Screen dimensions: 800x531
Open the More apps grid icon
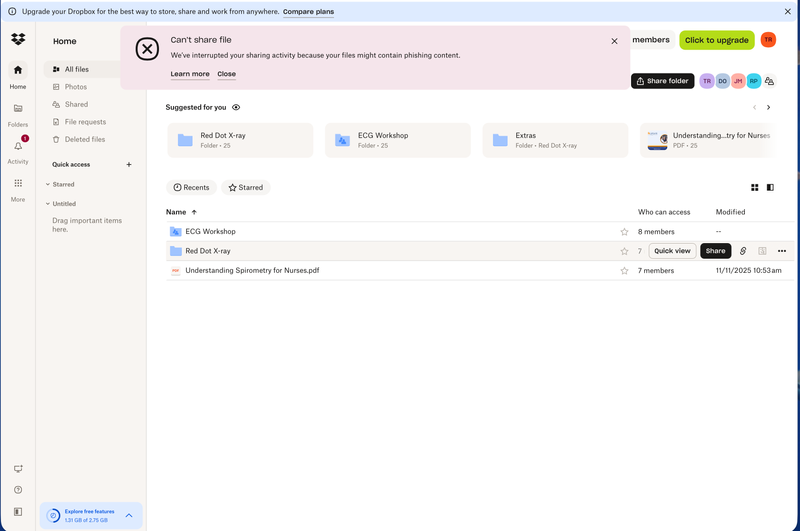[x=18, y=184]
